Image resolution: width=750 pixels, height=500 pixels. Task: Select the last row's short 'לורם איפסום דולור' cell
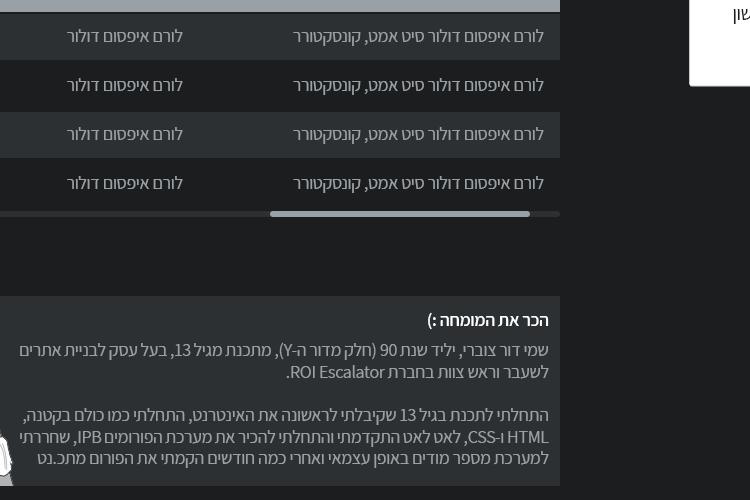(124, 184)
